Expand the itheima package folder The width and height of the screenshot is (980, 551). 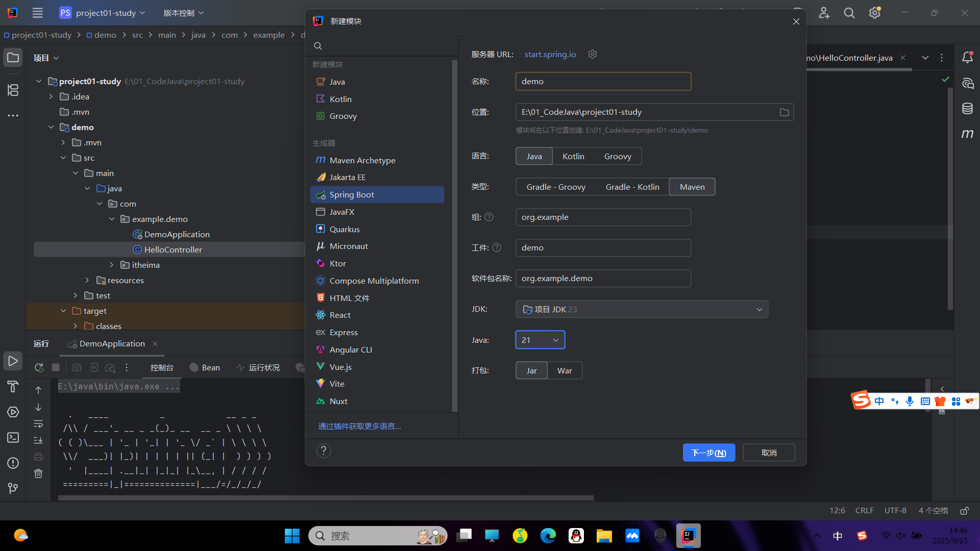click(x=112, y=265)
